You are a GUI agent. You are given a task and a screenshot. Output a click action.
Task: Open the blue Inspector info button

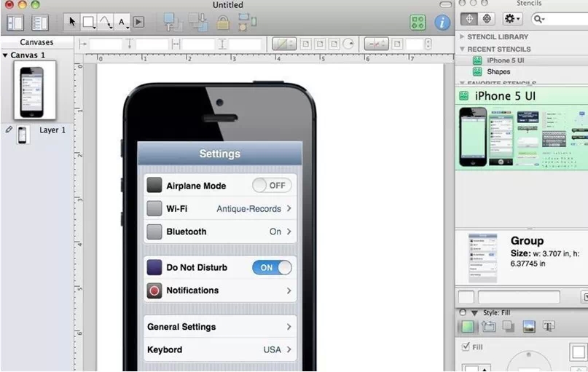(x=442, y=23)
